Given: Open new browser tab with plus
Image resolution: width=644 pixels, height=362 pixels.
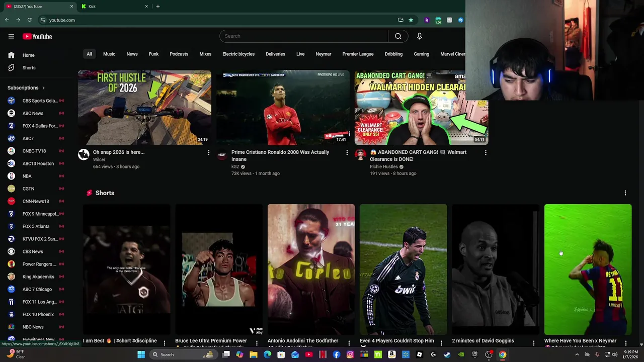Looking at the screenshot, I should point(158,7).
